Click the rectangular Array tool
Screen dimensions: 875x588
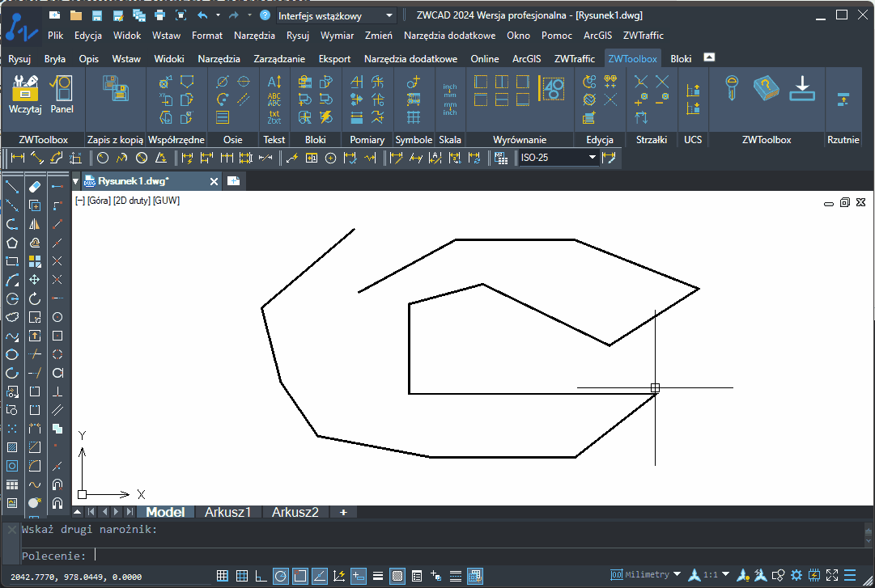point(35,260)
